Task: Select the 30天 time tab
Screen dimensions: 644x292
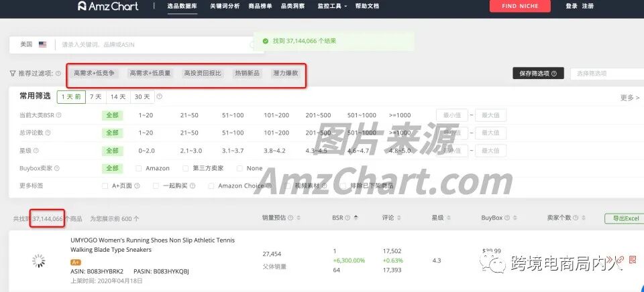Action: point(142,97)
